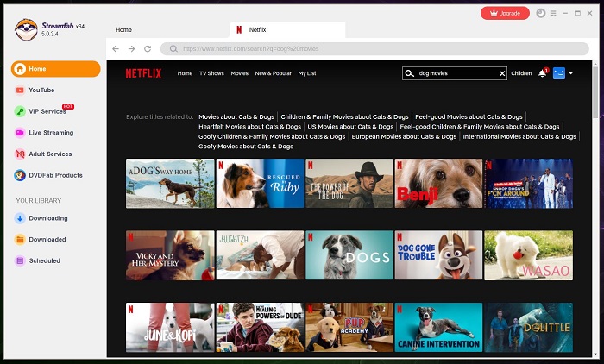Open DVDFab Products icon

(20, 175)
